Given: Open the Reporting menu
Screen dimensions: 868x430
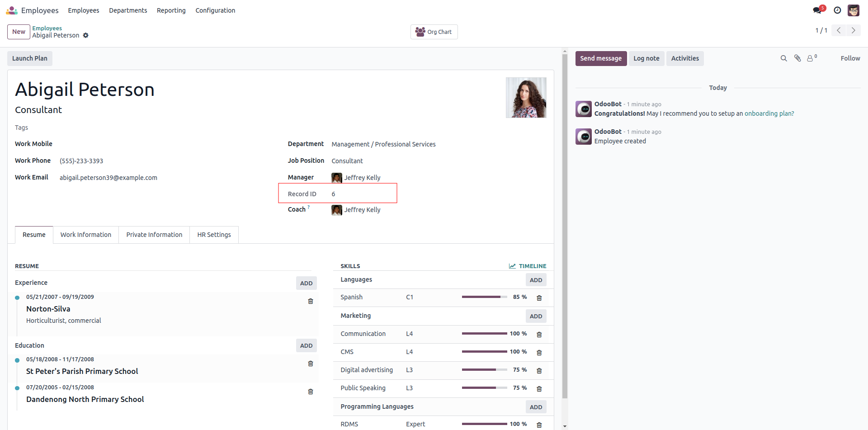Looking at the screenshot, I should pyautogui.click(x=171, y=10).
